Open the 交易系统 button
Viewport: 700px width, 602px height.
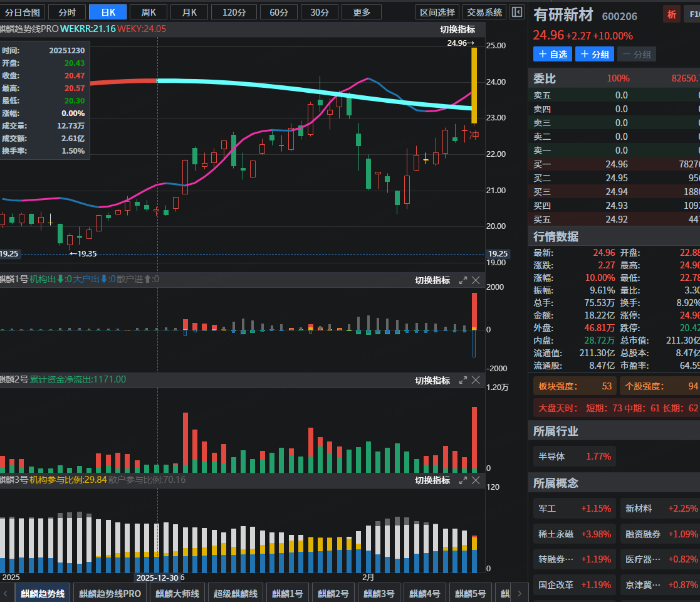point(484,12)
